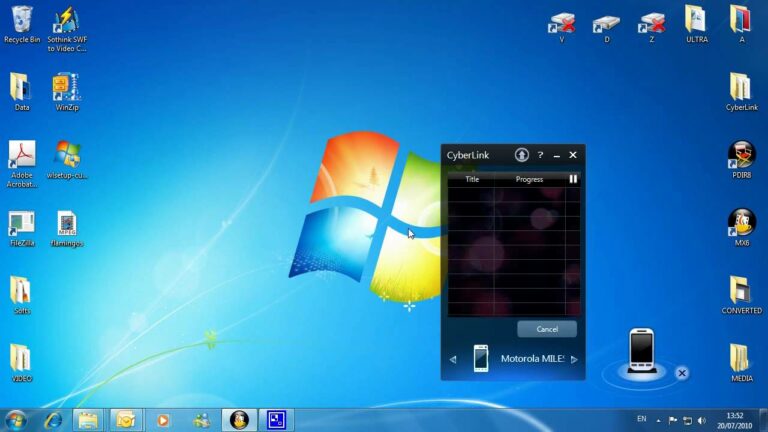Launch Internet Explorer from the taskbar
Screen dimensions: 768x432
[x=52, y=420]
